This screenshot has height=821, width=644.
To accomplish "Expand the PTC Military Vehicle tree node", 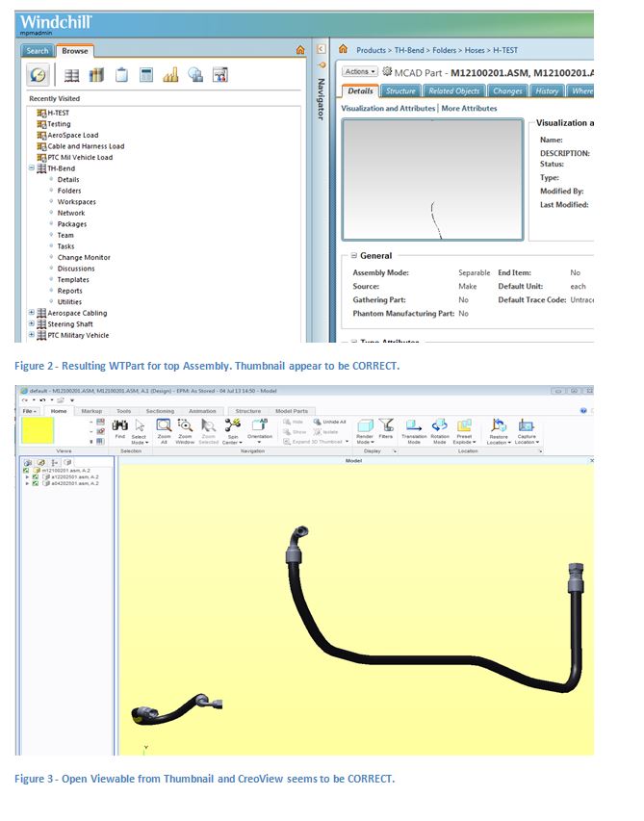I will 32,335.
